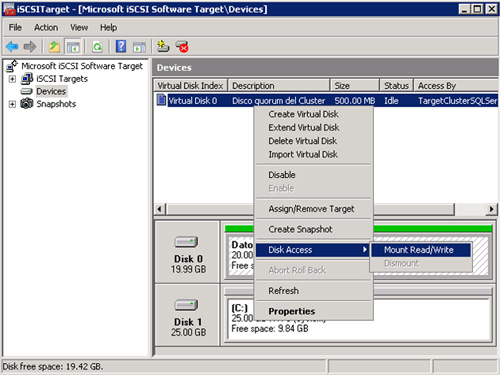Click the Disk 1 drive icon
Viewport: 500px width, 375px height.
(x=186, y=305)
